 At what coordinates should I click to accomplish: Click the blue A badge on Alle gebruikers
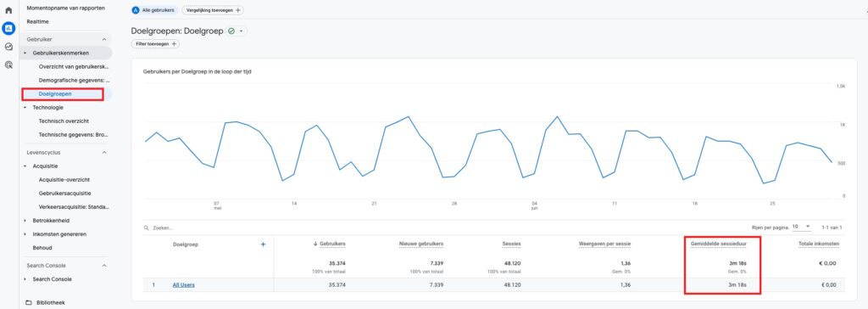click(x=136, y=10)
